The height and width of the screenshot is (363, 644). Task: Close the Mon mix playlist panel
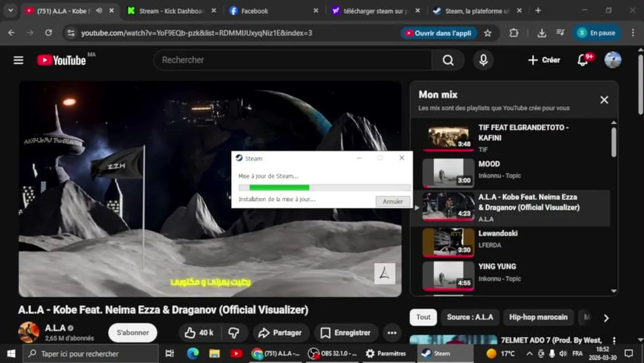coord(604,100)
